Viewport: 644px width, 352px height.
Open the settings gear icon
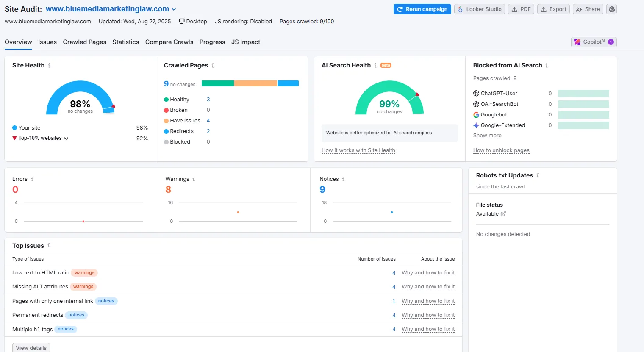[611, 9]
